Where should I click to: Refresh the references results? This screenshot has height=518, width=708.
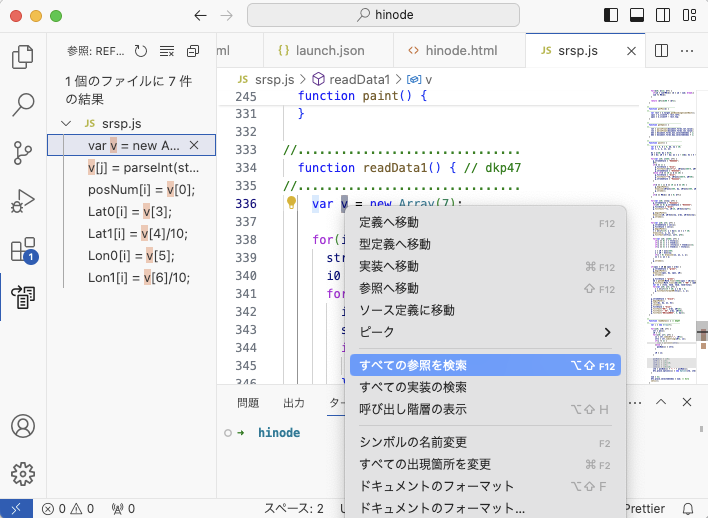point(141,51)
